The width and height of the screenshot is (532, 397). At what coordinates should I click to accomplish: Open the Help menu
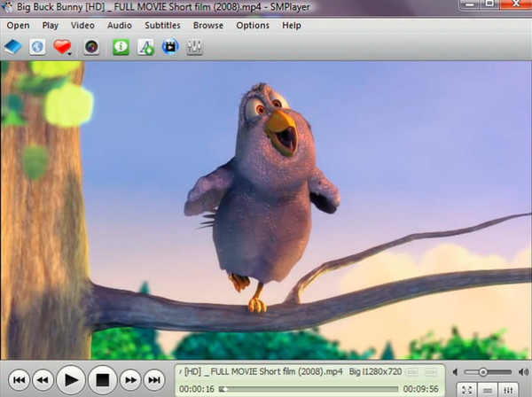(x=292, y=26)
